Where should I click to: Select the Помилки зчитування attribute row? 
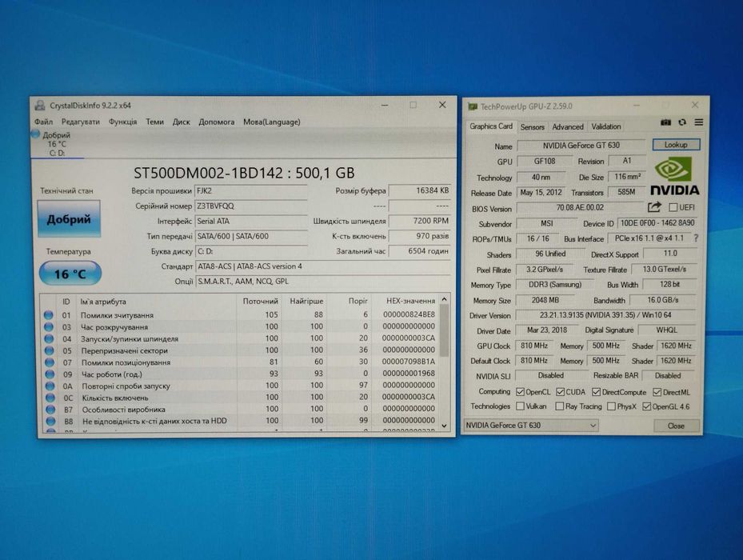point(240,315)
